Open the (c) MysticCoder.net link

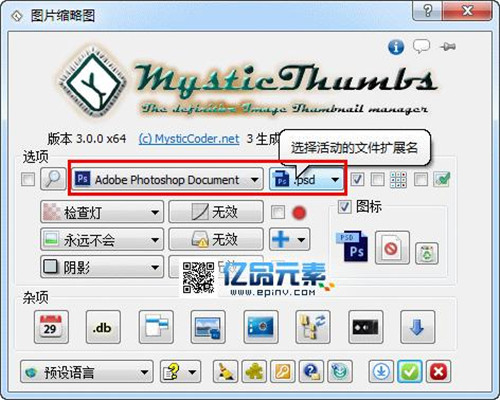pyautogui.click(x=189, y=139)
